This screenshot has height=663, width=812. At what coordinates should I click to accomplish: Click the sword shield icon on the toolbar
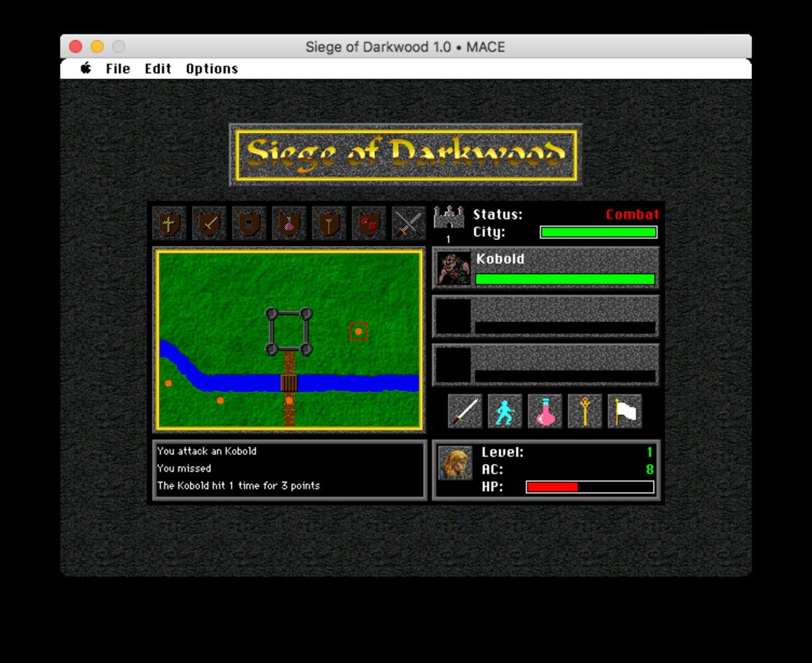coord(209,223)
